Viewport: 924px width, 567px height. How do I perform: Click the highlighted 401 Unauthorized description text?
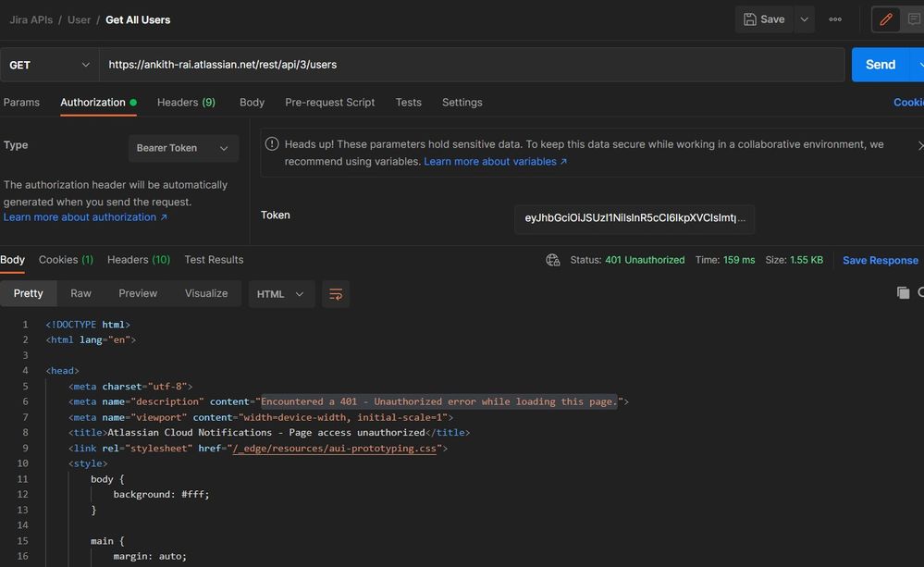click(439, 402)
